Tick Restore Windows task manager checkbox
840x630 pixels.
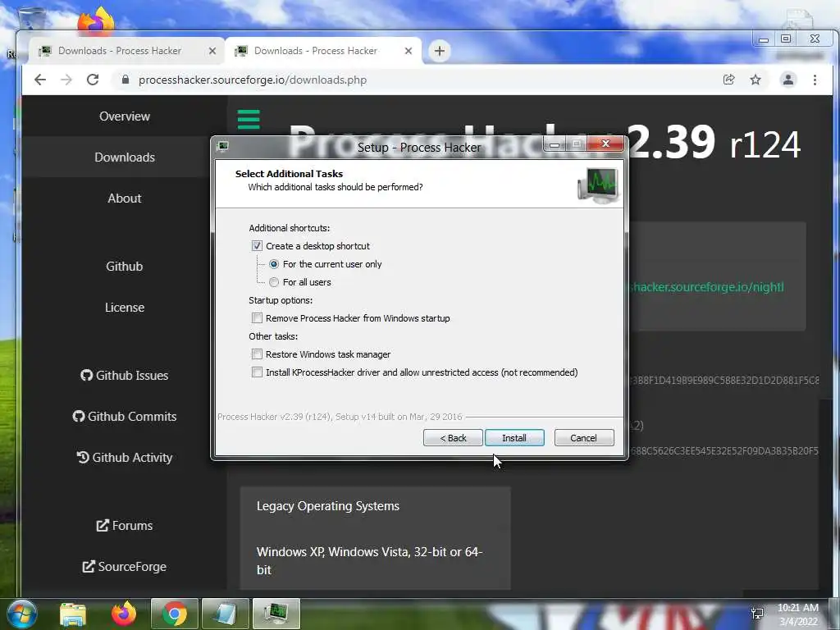257,354
